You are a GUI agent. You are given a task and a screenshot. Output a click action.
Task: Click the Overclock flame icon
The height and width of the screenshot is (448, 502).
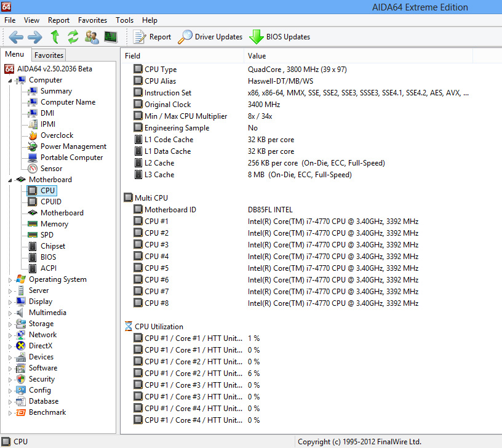[33, 135]
